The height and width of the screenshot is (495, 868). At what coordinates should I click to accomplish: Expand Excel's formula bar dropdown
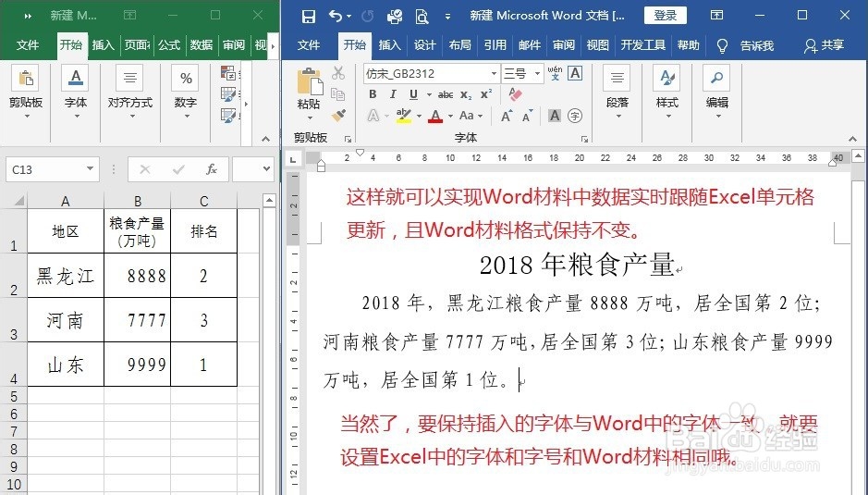coord(267,169)
